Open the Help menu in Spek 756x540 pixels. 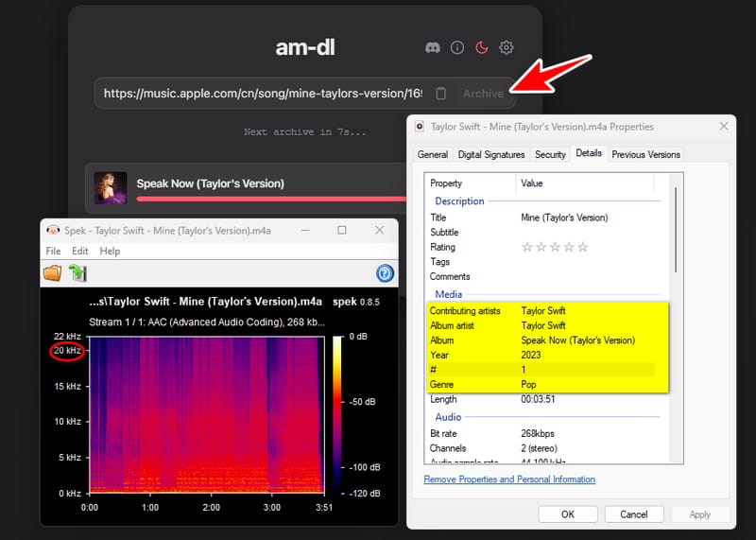click(110, 251)
